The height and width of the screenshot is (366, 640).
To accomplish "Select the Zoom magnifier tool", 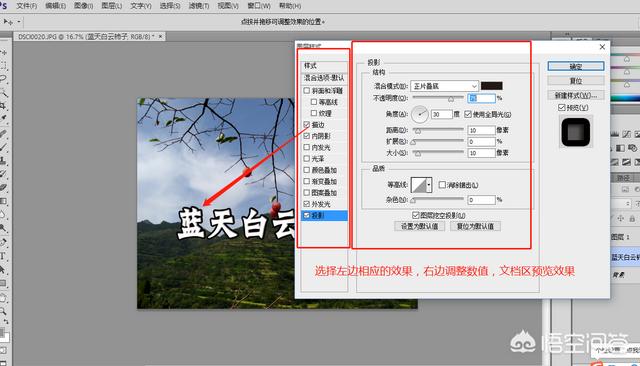I will click(3, 312).
